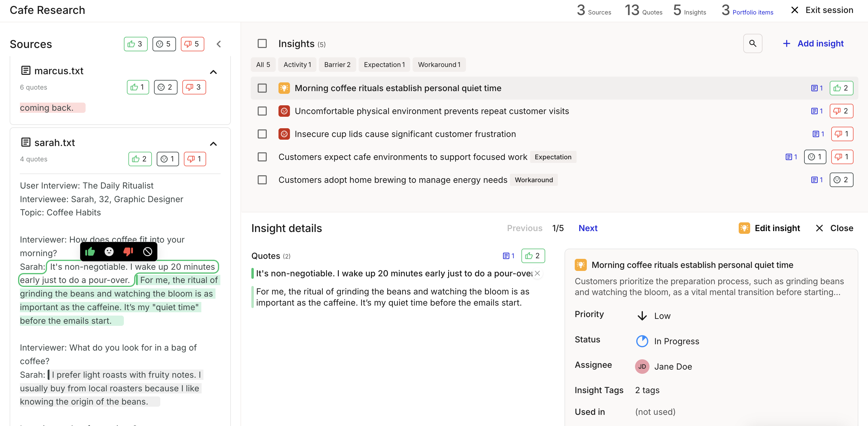Filter Sources by positive sentiment badge 3

135,44
